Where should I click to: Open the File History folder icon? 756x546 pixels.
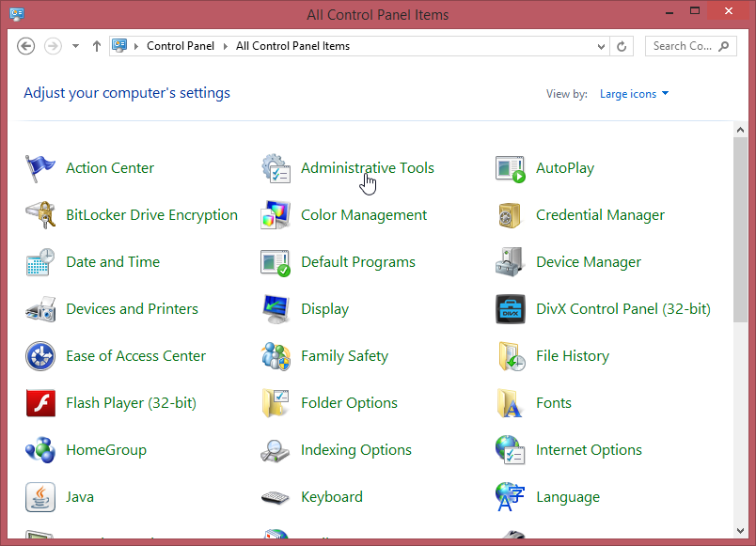[x=512, y=356]
